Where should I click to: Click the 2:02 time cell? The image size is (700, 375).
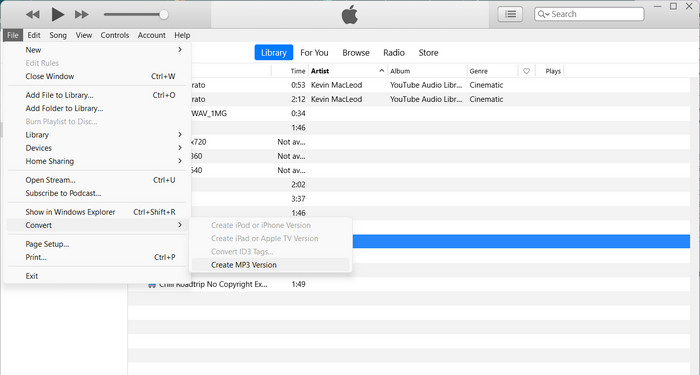[x=298, y=185]
